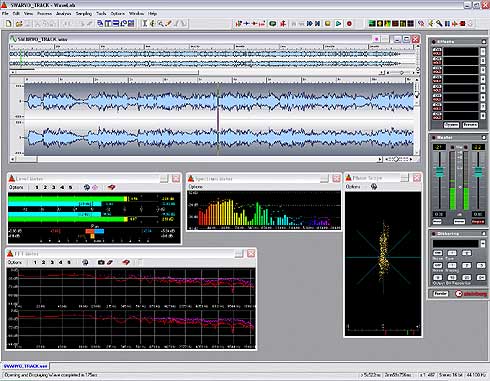Viewport: 490px width, 381px height.
Task: Click the first blue window-layout toolbar icon
Action: coord(100,24)
